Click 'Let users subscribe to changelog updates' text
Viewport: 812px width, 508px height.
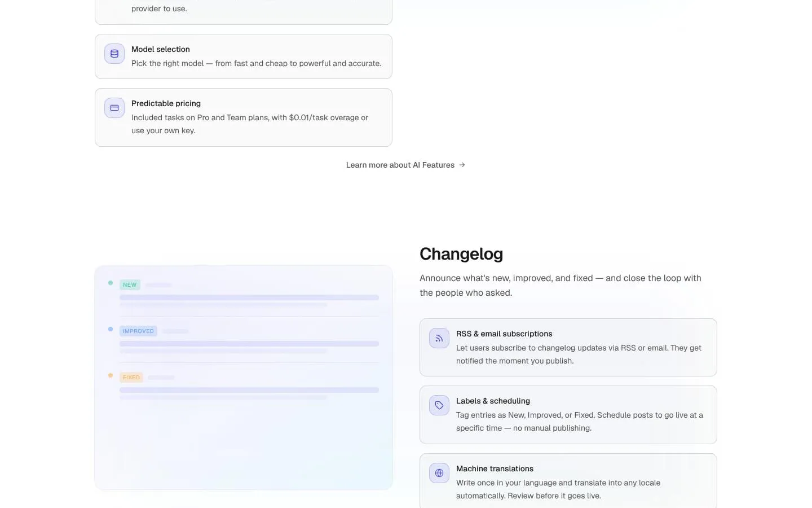click(x=579, y=354)
